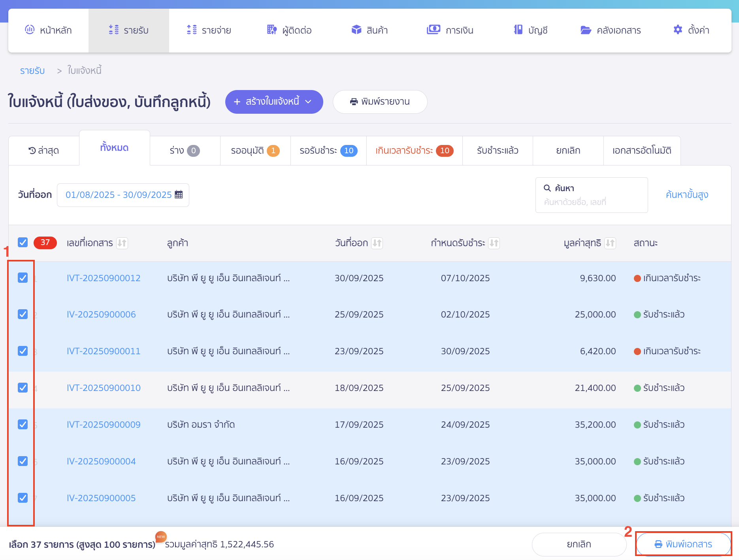Sort by issue date column arrows icon
The image size is (739, 560).
coord(377,243)
